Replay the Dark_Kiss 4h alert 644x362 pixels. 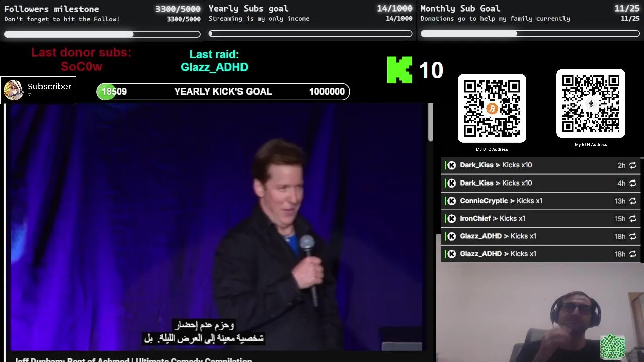633,183
